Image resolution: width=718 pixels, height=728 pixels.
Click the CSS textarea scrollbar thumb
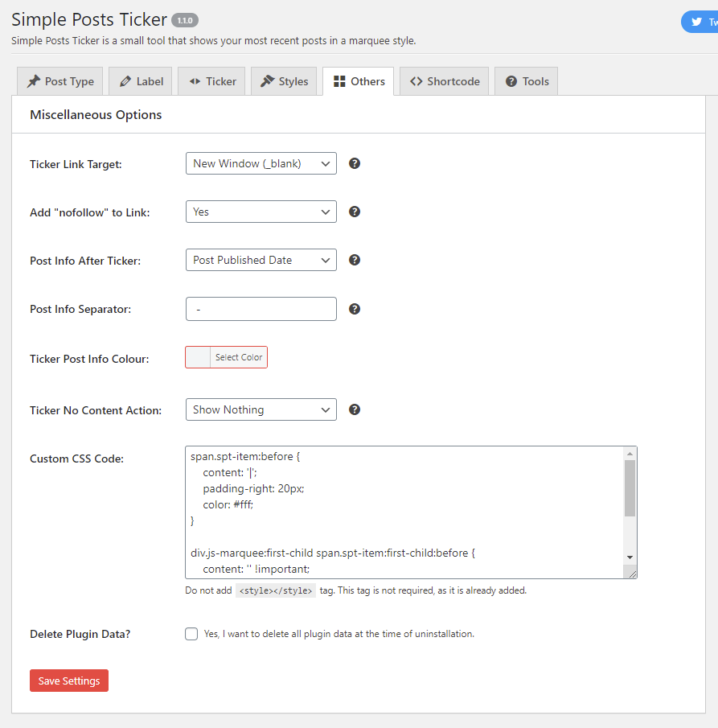click(x=630, y=488)
